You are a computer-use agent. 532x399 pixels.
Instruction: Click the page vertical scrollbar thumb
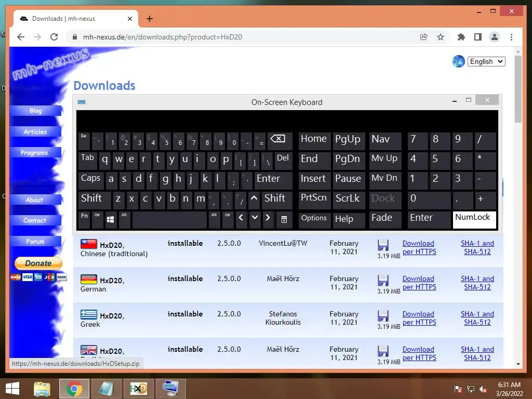pyautogui.click(x=518, y=89)
